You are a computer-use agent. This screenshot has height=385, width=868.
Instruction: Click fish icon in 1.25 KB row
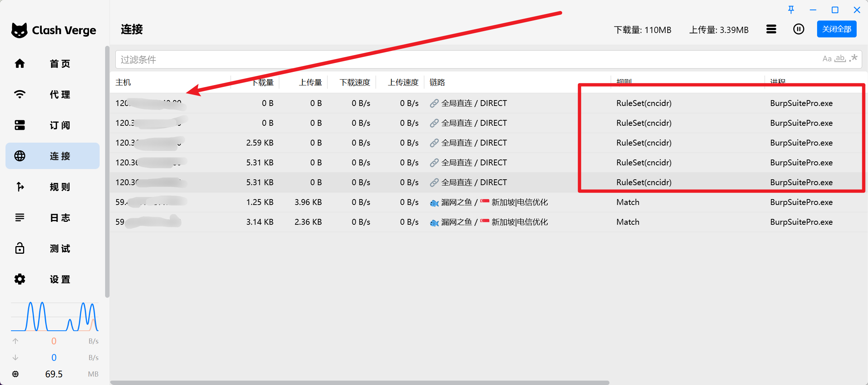pos(434,202)
